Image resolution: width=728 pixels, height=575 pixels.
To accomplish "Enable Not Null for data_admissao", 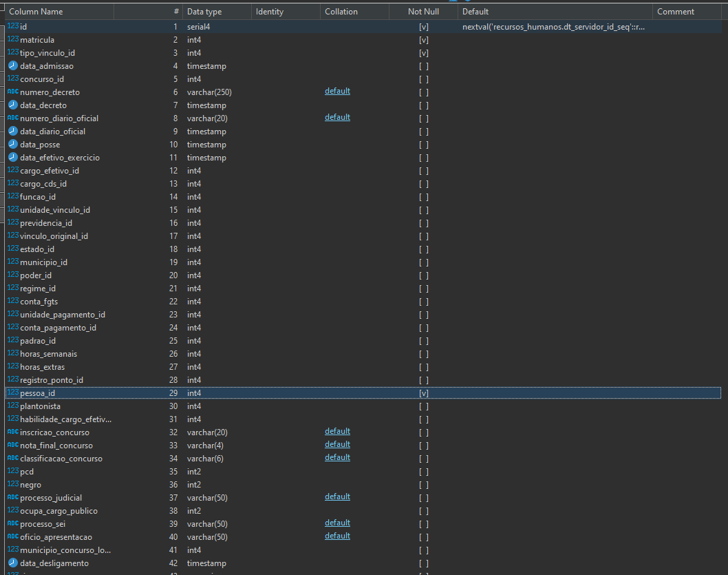I will (423, 66).
